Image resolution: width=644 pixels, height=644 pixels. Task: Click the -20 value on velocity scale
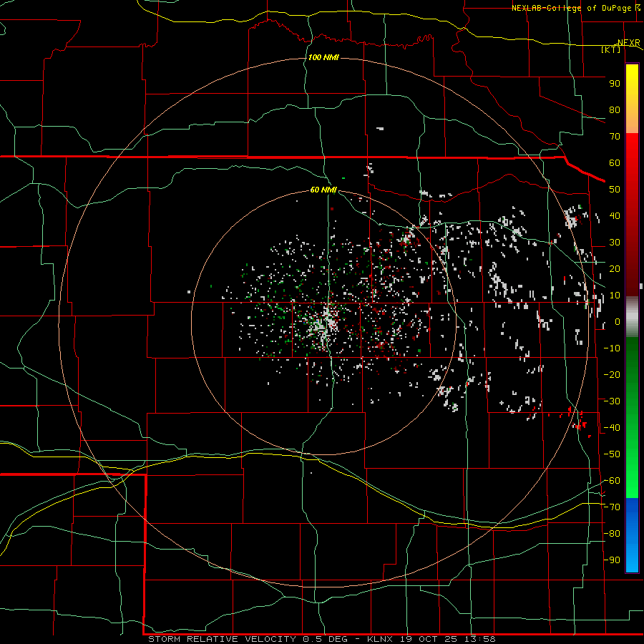[612, 374]
